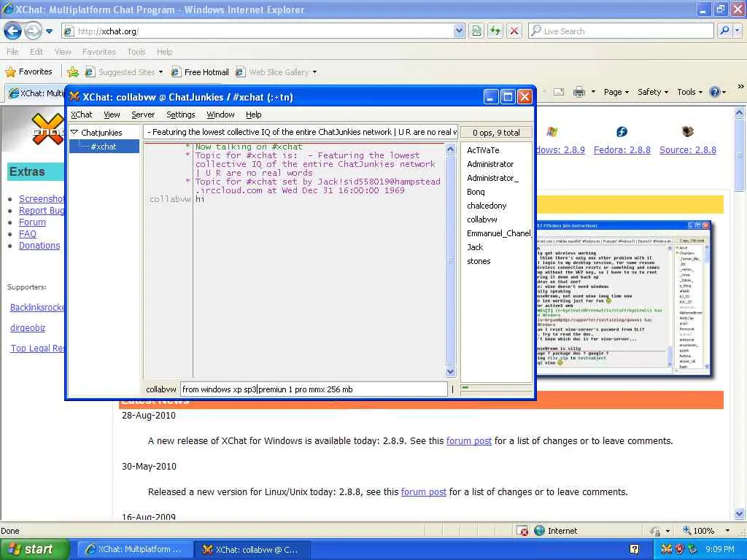Open the dirgeobiz supporter link

(28, 328)
